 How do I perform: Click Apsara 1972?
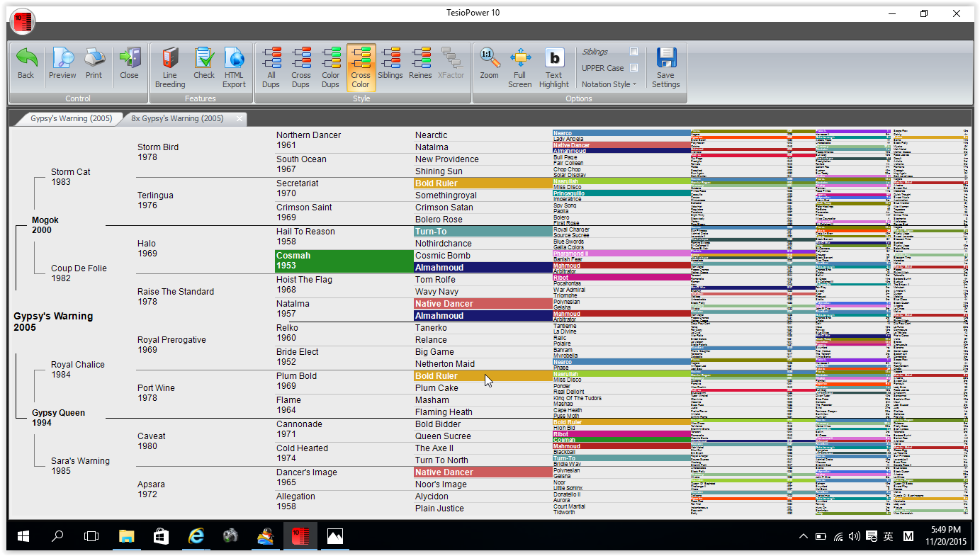coord(151,489)
